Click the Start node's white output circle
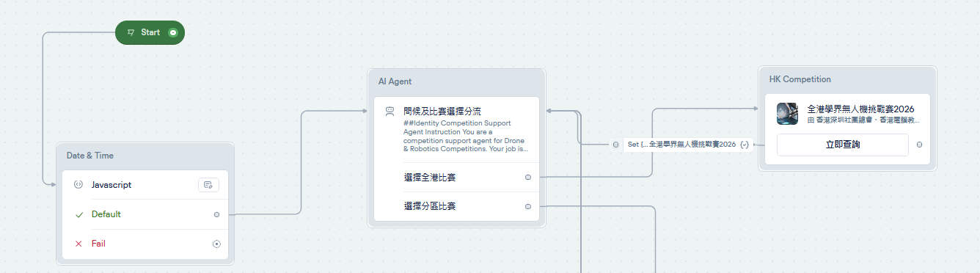This screenshot has width=980, height=273. (172, 32)
